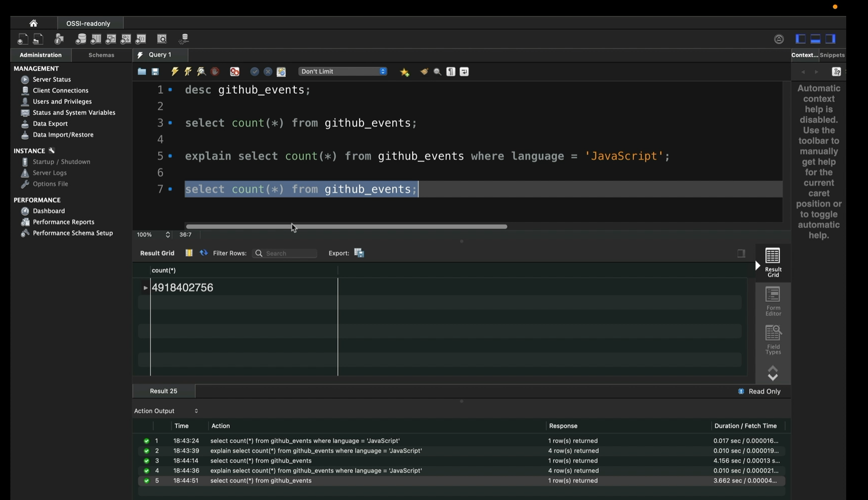Switch to the Administration tab

click(40, 55)
